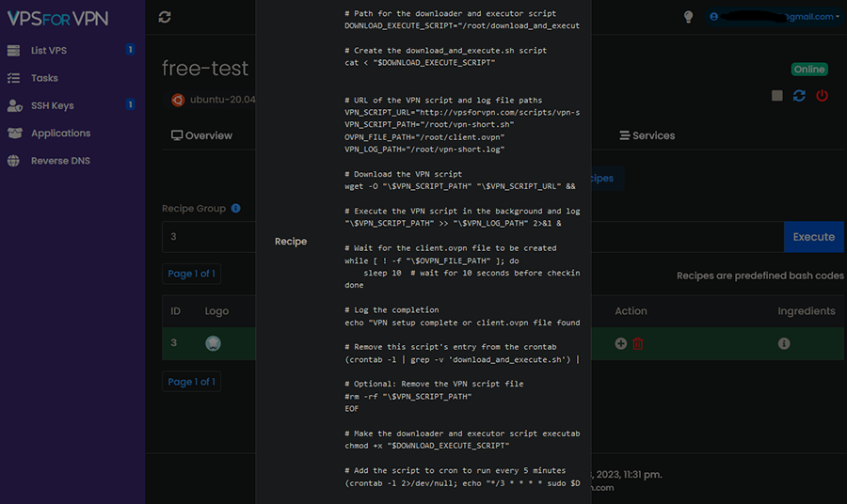Screen dimensions: 847x504
Task: Select the partially hidden Recipes pill
Action: pos(608,178)
